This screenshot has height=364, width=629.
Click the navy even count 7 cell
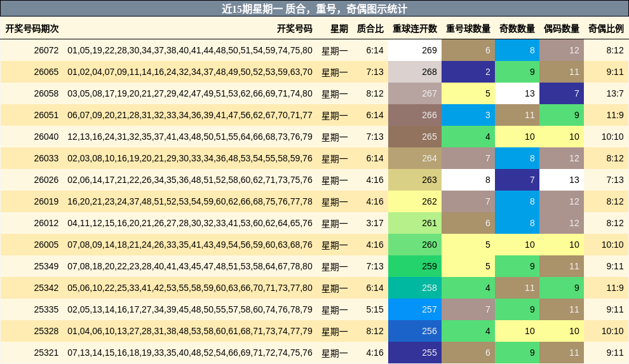[x=562, y=93]
